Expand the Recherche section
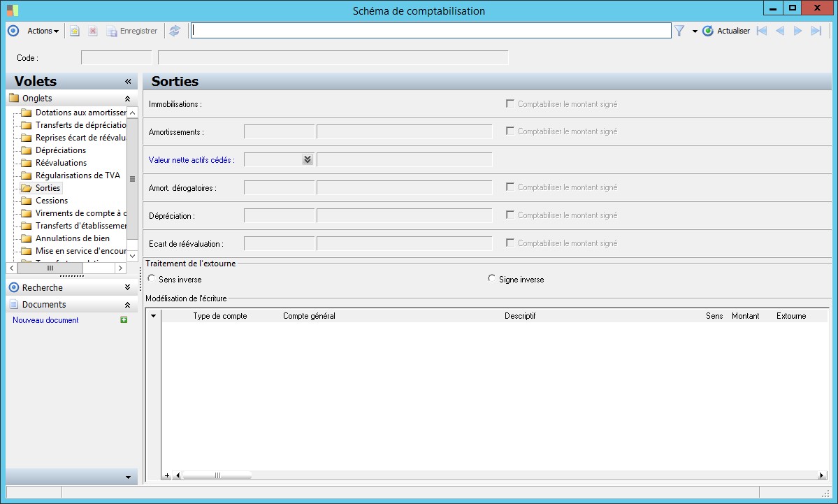The width and height of the screenshot is (838, 504). [127, 287]
